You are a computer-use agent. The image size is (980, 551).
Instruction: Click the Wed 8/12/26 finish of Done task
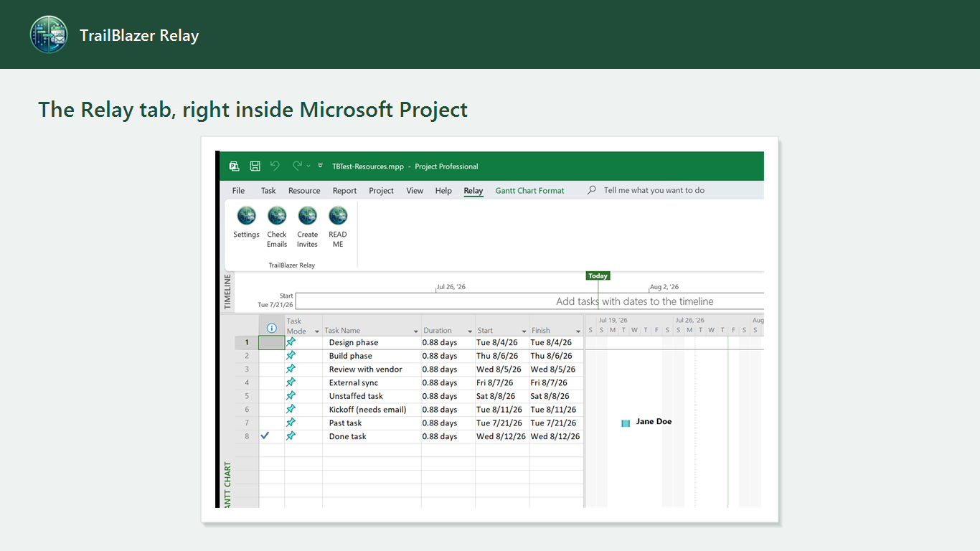556,435
